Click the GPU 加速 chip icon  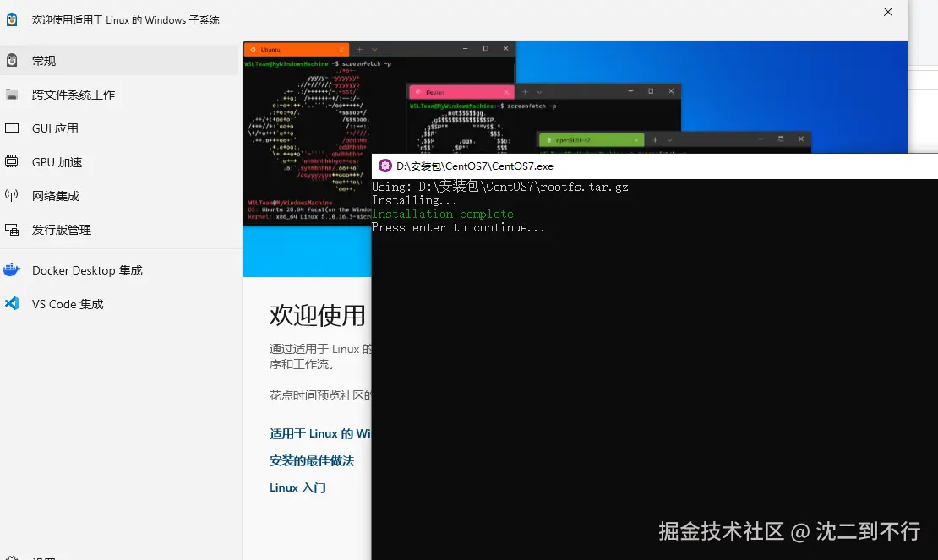click(11, 161)
